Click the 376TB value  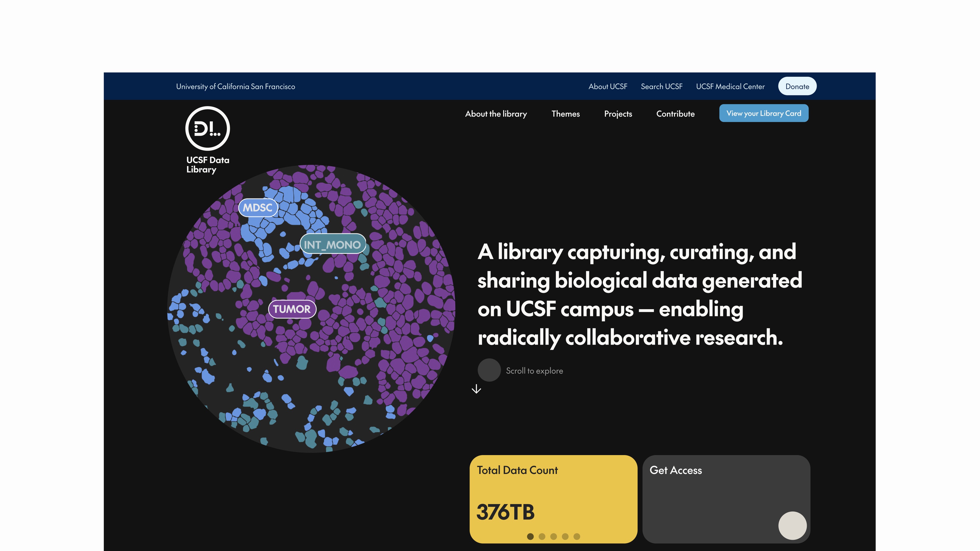(x=506, y=512)
